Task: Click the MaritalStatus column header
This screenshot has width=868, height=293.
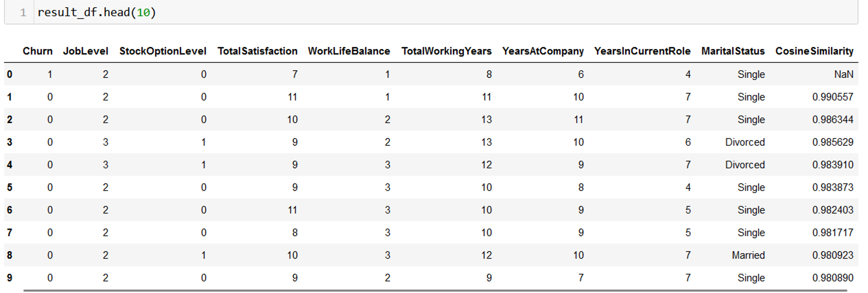Action: click(x=733, y=51)
